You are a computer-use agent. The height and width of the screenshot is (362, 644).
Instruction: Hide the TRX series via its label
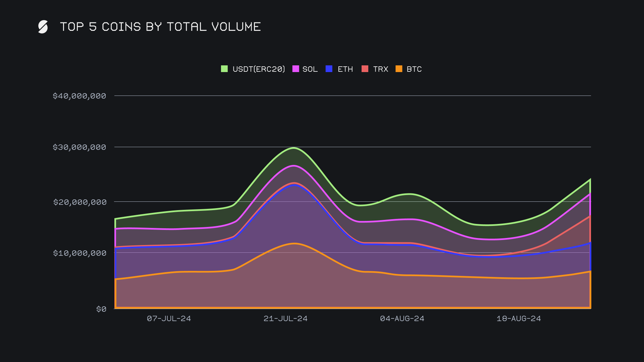pos(380,69)
